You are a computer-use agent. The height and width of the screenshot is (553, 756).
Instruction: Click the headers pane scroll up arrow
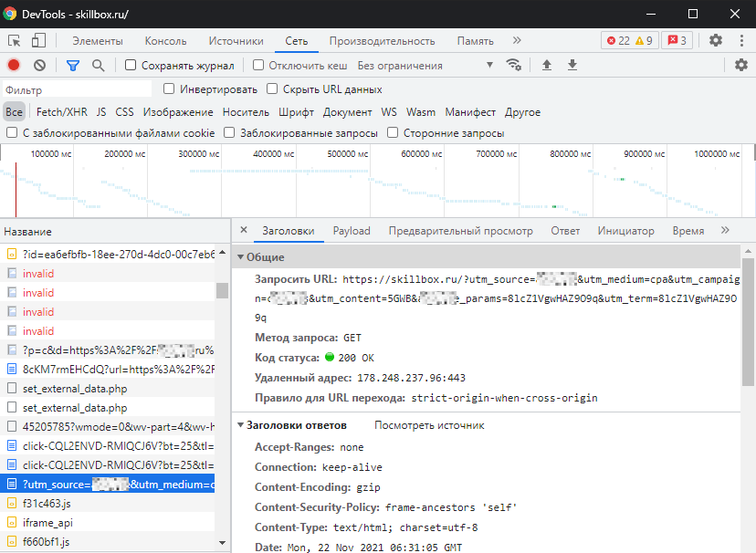pos(748,252)
